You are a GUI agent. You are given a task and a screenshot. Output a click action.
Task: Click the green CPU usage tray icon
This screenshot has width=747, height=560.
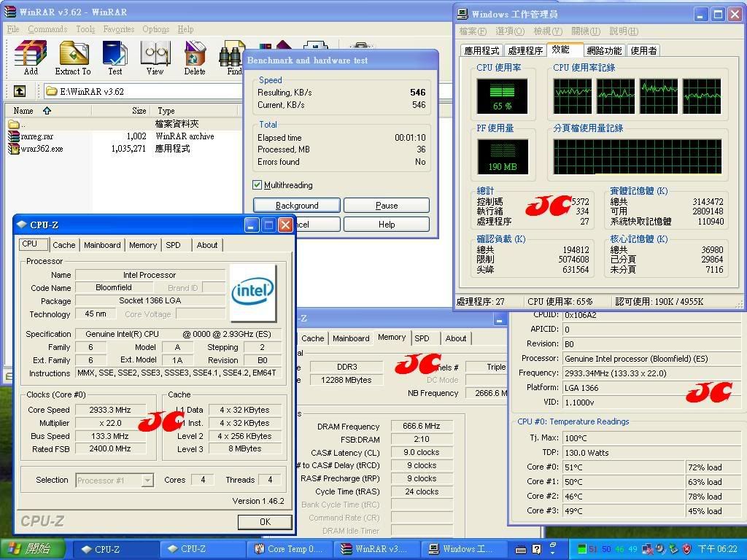pos(581,549)
